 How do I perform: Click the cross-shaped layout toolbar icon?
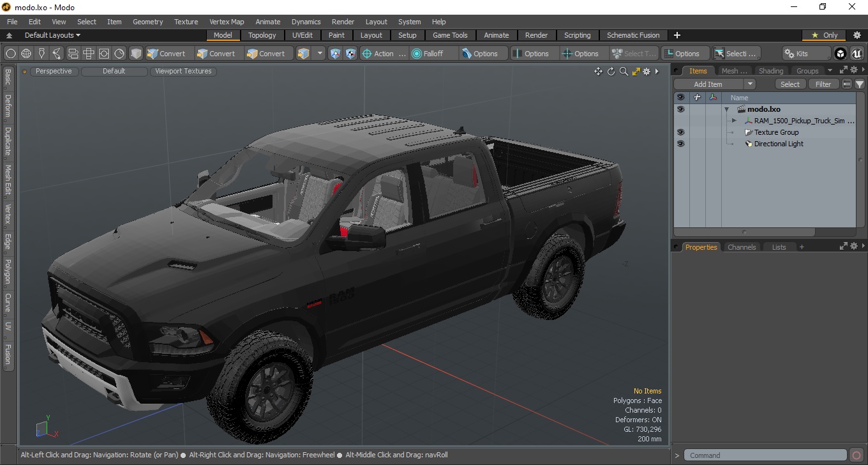tap(88, 54)
